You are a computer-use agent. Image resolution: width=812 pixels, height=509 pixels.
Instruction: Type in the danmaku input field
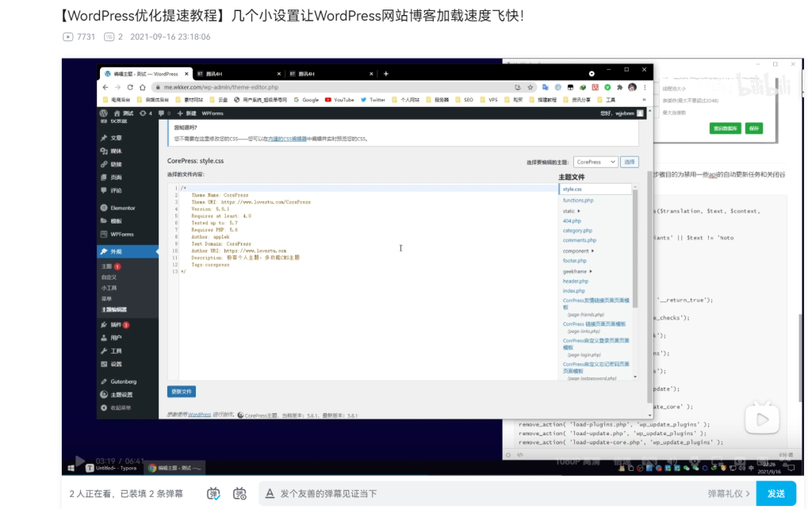pos(476,493)
